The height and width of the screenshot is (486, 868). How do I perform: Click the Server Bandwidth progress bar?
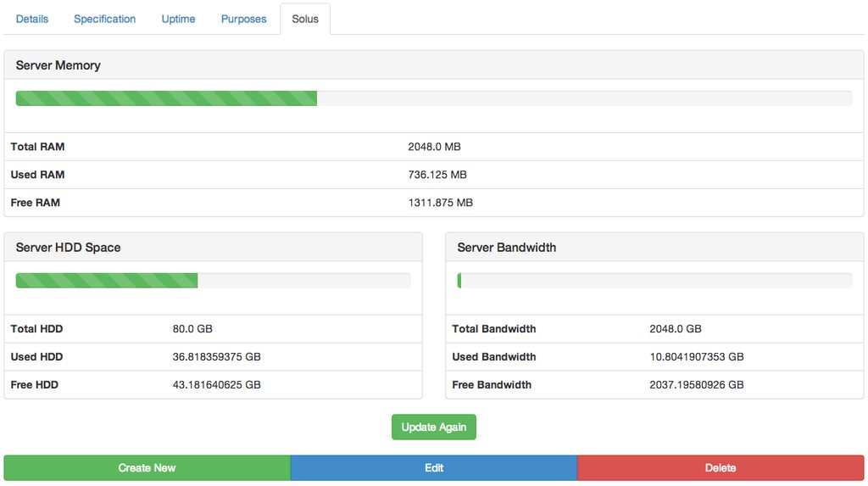[x=654, y=281]
